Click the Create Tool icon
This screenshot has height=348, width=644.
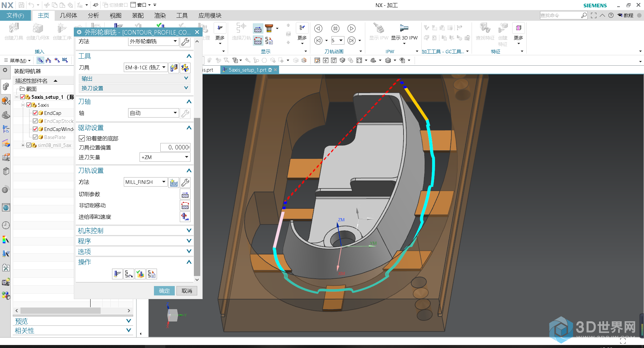[14, 28]
